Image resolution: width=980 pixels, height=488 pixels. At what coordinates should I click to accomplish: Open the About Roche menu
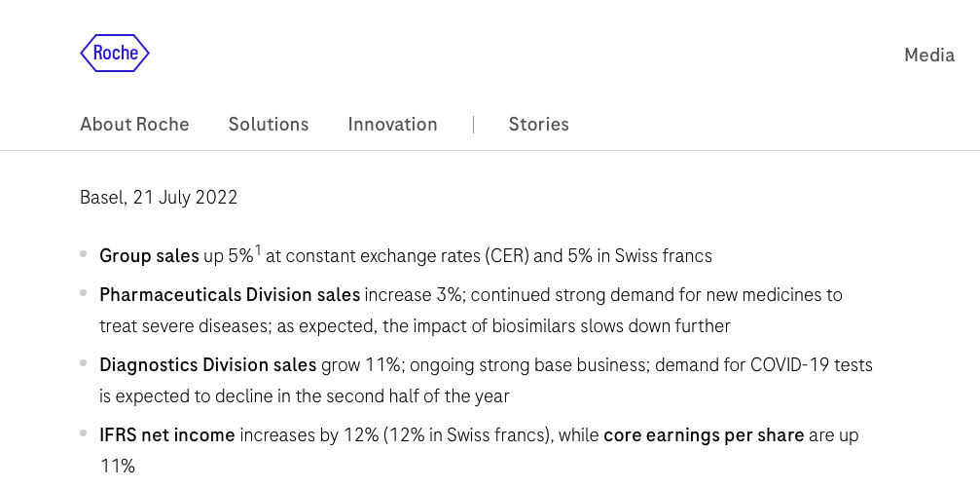point(134,124)
